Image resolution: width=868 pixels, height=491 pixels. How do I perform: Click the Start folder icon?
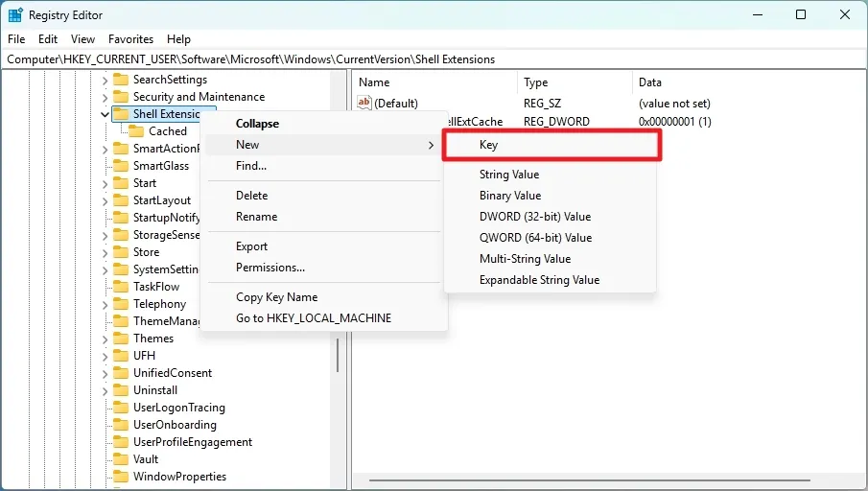coord(121,183)
